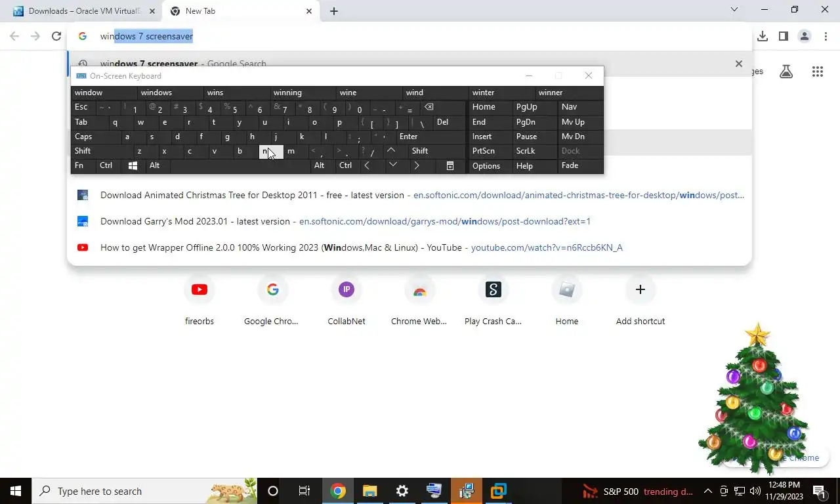Open the Chrome profile avatar
This screenshot has width=840, height=504.
tap(805, 36)
